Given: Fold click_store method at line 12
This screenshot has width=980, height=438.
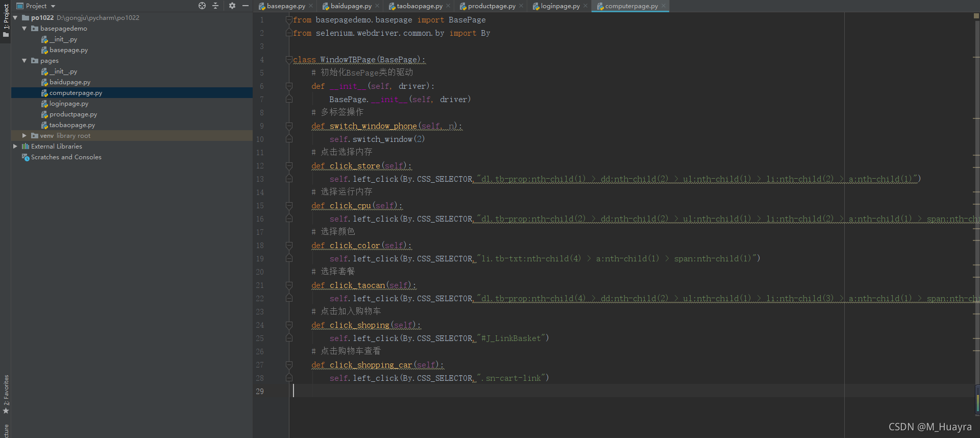Looking at the screenshot, I should pos(289,165).
